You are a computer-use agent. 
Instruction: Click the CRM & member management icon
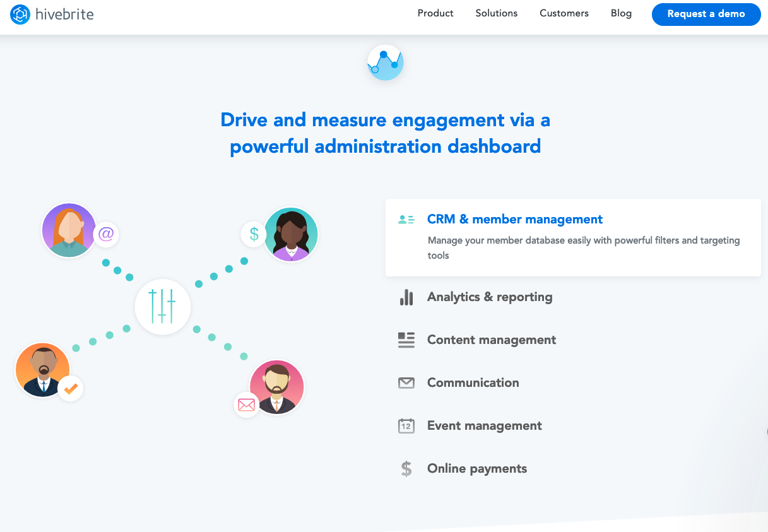click(406, 220)
